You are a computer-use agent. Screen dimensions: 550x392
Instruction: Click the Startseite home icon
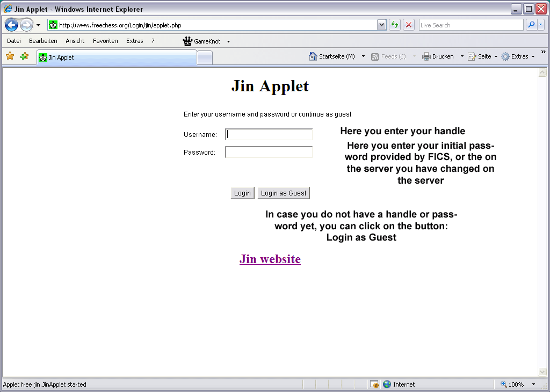(313, 56)
